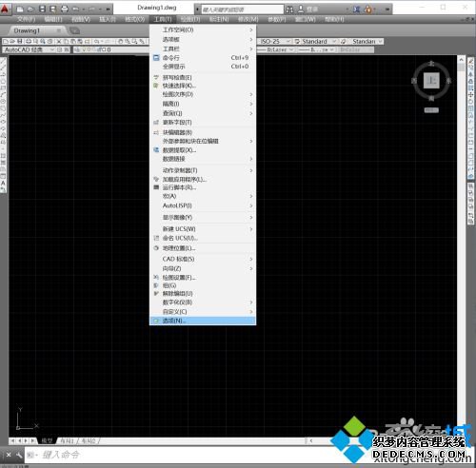
Task: Select 选项(N)... at the bottom of menu
Action: click(x=203, y=321)
